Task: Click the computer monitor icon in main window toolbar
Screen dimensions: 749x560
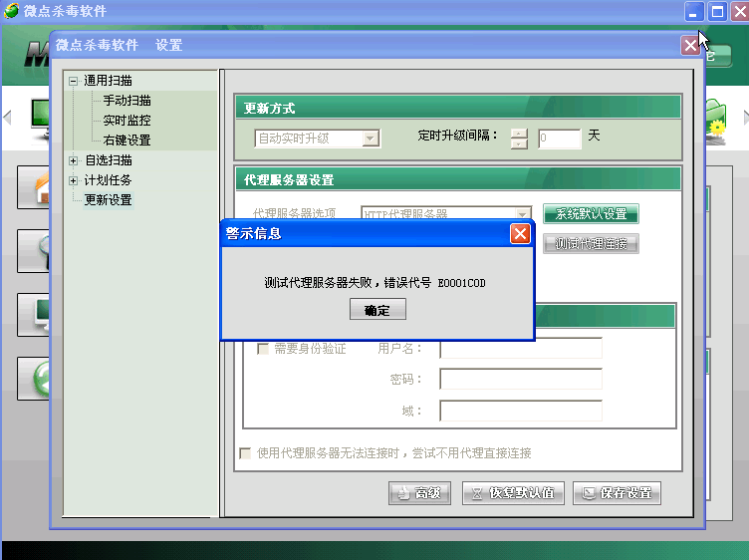Action: (40, 120)
